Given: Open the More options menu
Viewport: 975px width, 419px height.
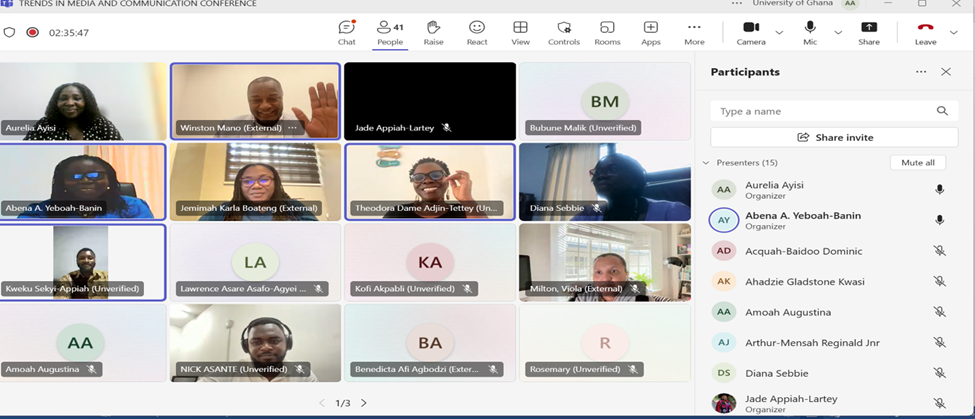Looking at the screenshot, I should [694, 32].
